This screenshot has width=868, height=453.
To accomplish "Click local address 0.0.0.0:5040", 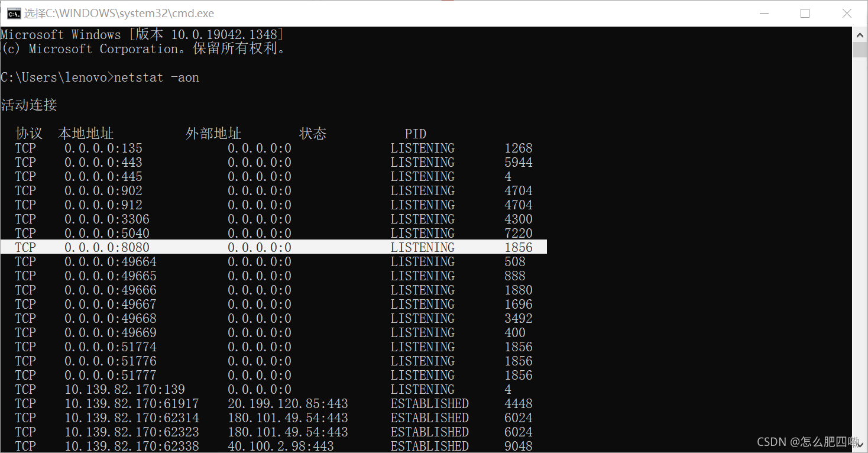I will tap(107, 234).
